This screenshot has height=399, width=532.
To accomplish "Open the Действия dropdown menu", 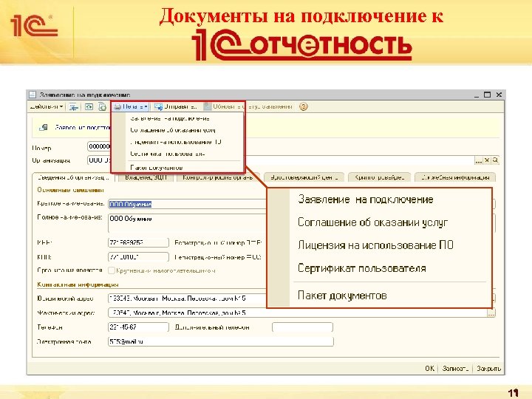I will pos(46,106).
